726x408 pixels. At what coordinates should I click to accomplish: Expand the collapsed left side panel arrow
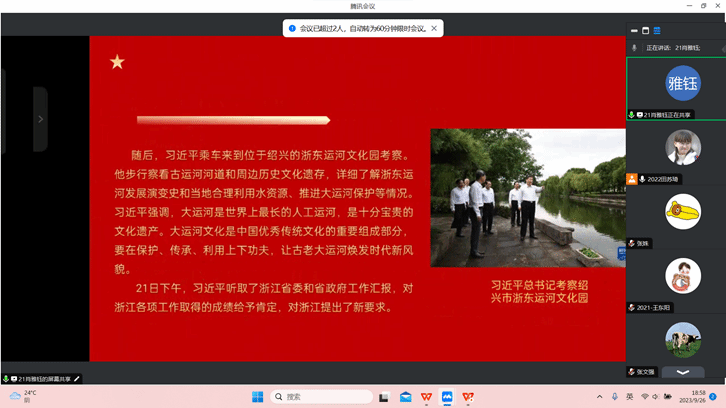point(40,119)
